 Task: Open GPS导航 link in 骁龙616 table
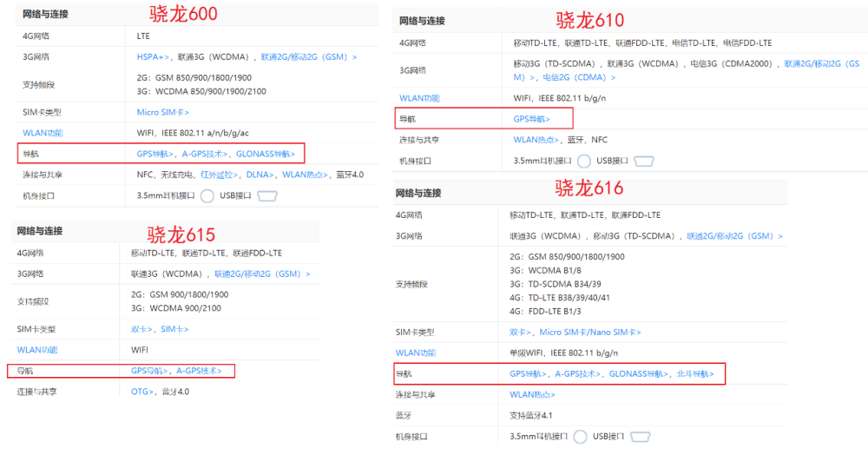[528, 374]
